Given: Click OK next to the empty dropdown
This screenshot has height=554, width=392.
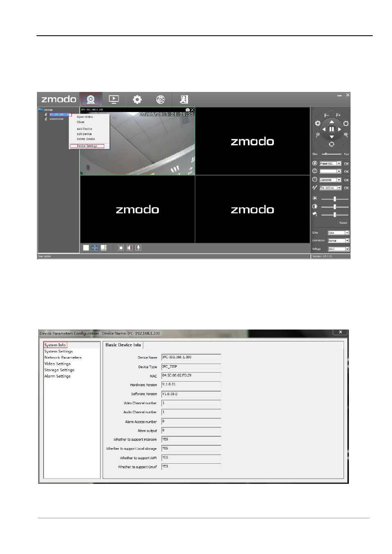Looking at the screenshot, I should [346, 172].
